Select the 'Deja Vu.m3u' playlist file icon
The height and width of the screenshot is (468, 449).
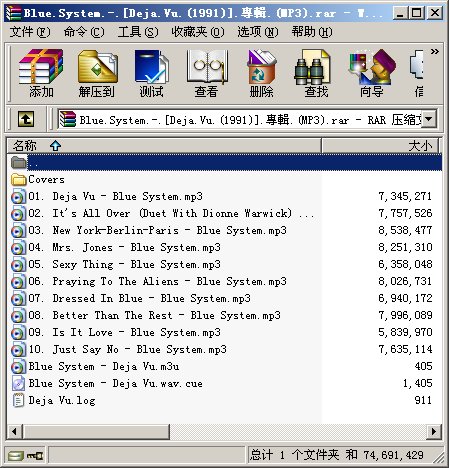pyautogui.click(x=18, y=366)
